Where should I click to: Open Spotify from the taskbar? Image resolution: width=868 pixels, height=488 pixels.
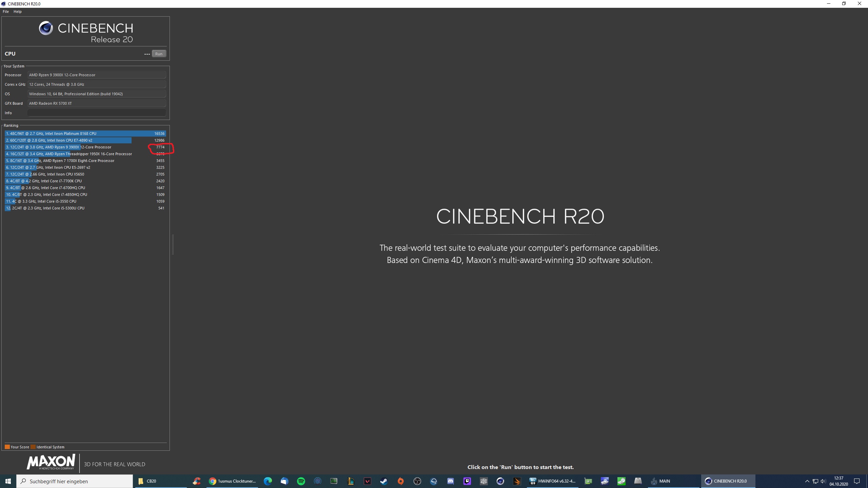click(301, 481)
